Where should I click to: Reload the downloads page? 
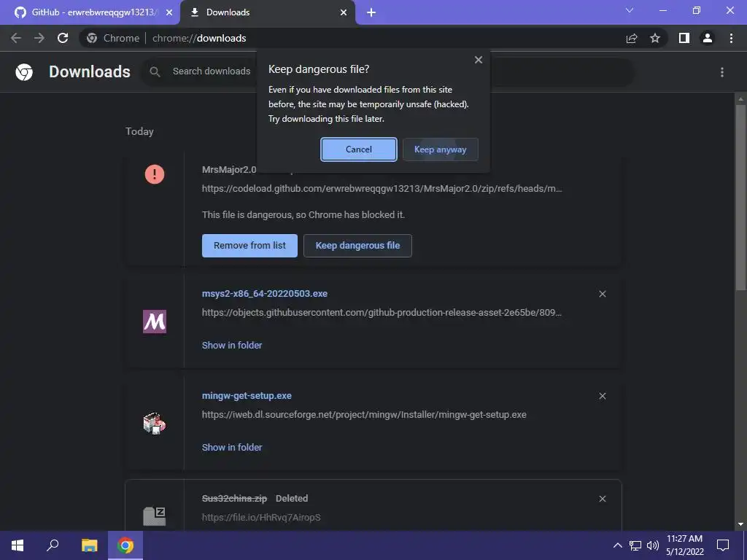tap(63, 38)
